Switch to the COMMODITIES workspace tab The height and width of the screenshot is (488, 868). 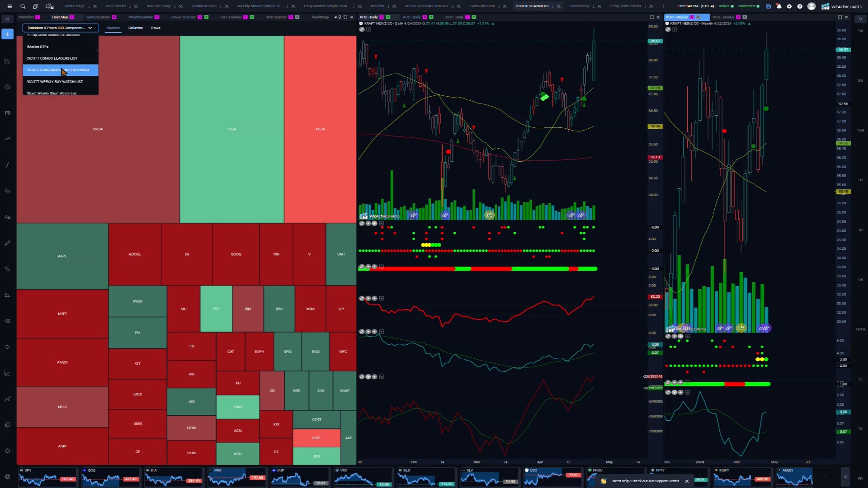point(204,6)
